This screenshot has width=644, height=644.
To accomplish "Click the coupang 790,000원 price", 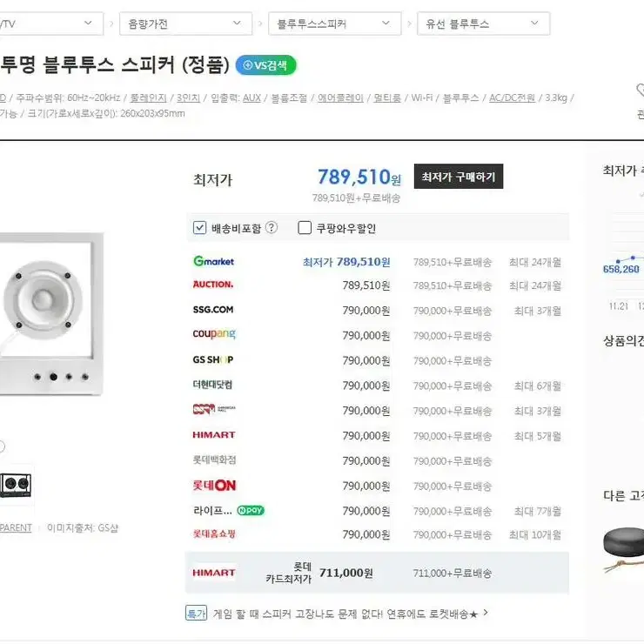I will [366, 336].
